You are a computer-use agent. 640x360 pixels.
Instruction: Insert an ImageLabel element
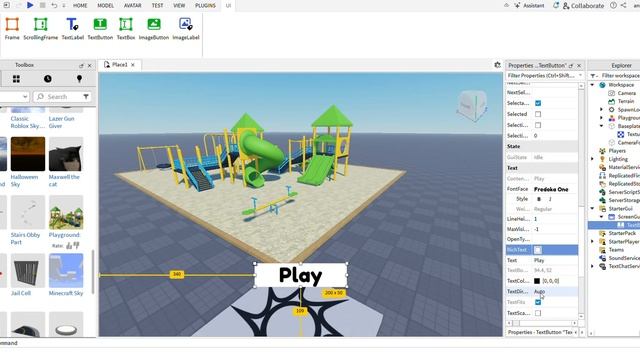pos(186,29)
